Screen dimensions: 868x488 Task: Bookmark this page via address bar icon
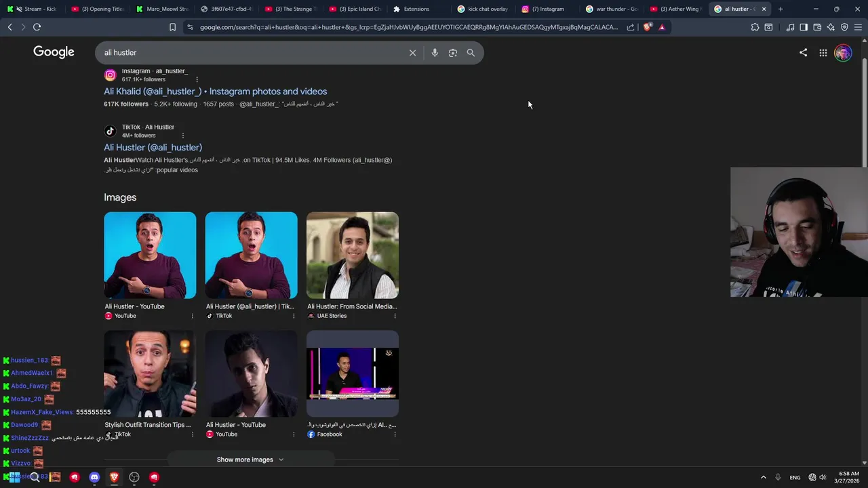(x=172, y=27)
